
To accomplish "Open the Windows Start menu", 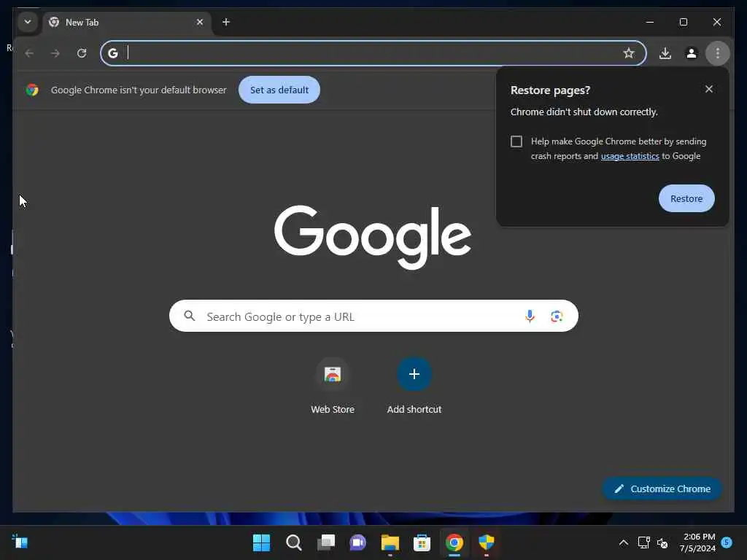I will (x=262, y=542).
